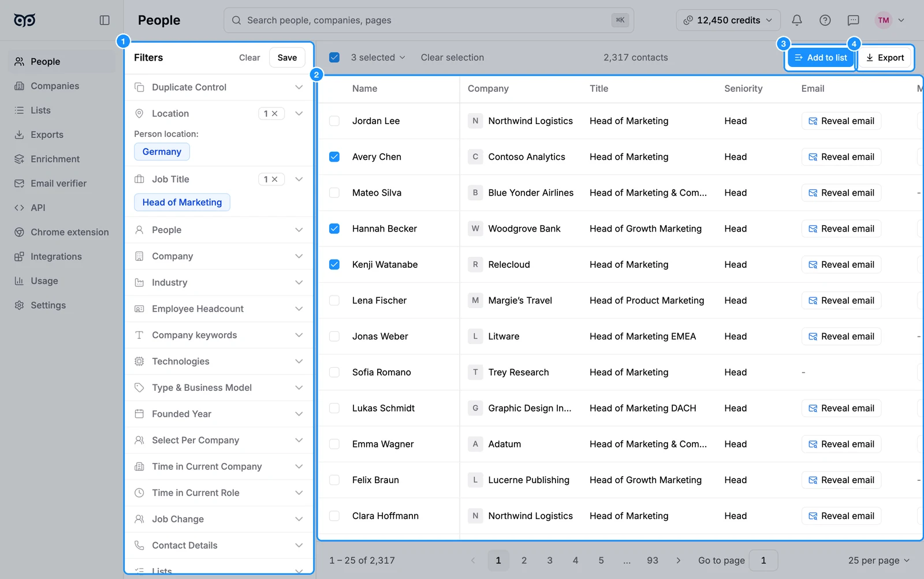
Task: Jump to page 93
Action: (x=653, y=561)
